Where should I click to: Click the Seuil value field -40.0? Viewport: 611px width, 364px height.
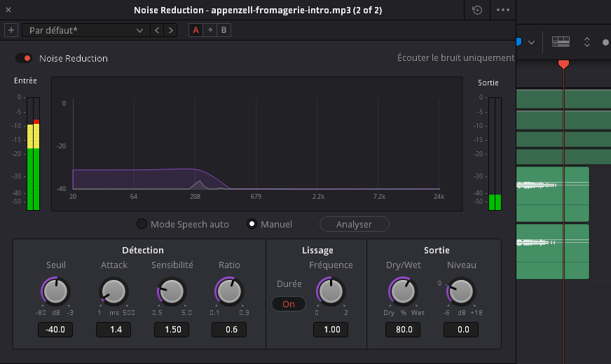[x=55, y=330]
